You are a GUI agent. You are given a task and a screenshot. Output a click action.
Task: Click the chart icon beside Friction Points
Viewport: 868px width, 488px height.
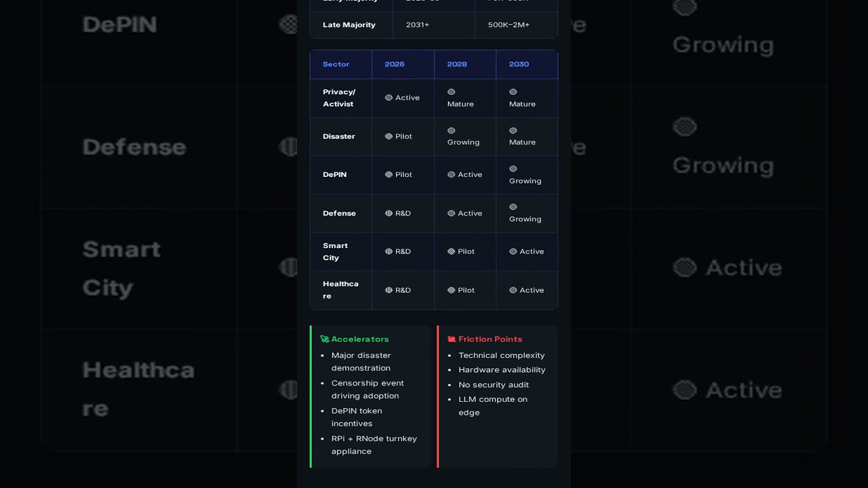click(452, 339)
